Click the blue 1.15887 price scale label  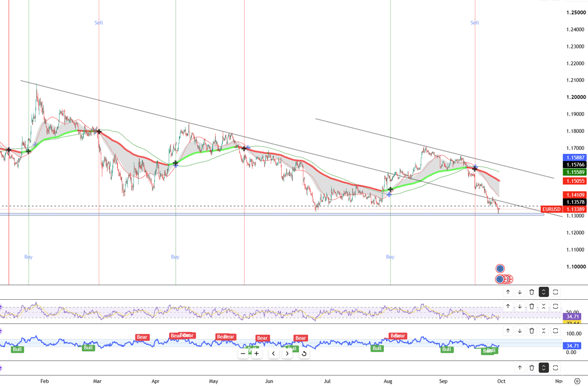[x=575, y=157]
